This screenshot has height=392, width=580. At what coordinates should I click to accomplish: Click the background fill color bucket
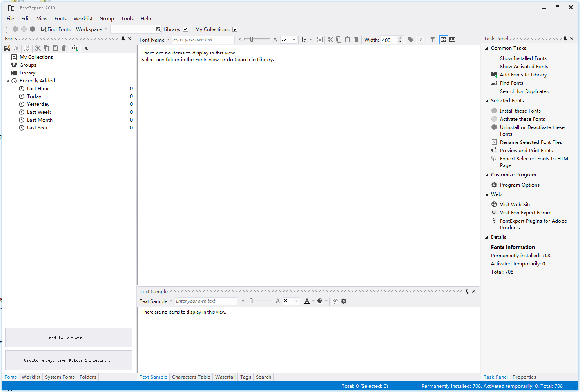tap(320, 301)
